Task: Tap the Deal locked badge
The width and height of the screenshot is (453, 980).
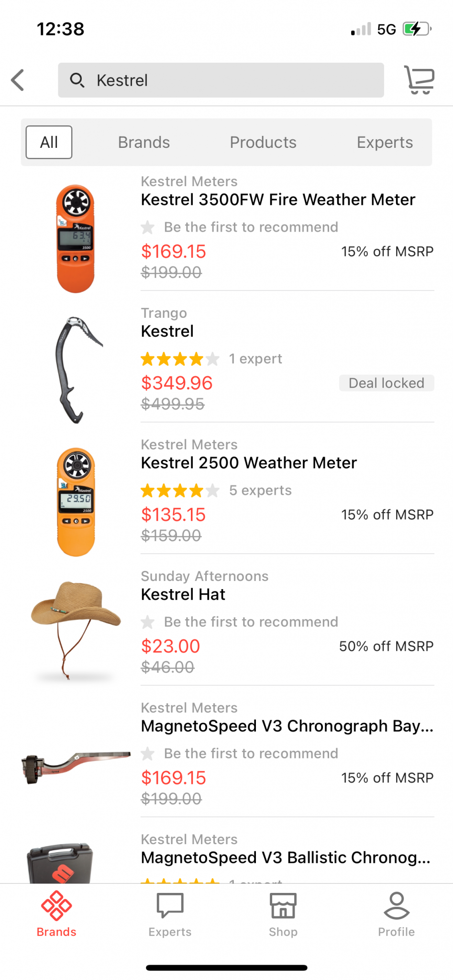Action: point(386,383)
